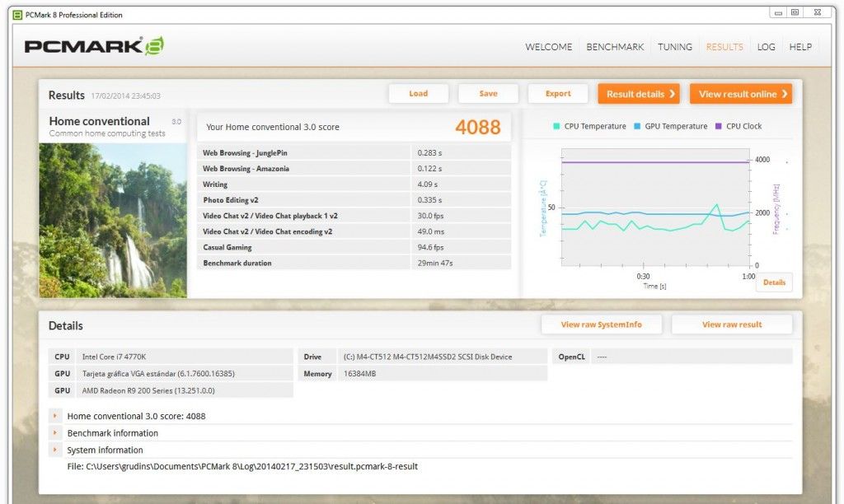Open the TUNING tab
The height and width of the screenshot is (504, 844).
point(675,47)
